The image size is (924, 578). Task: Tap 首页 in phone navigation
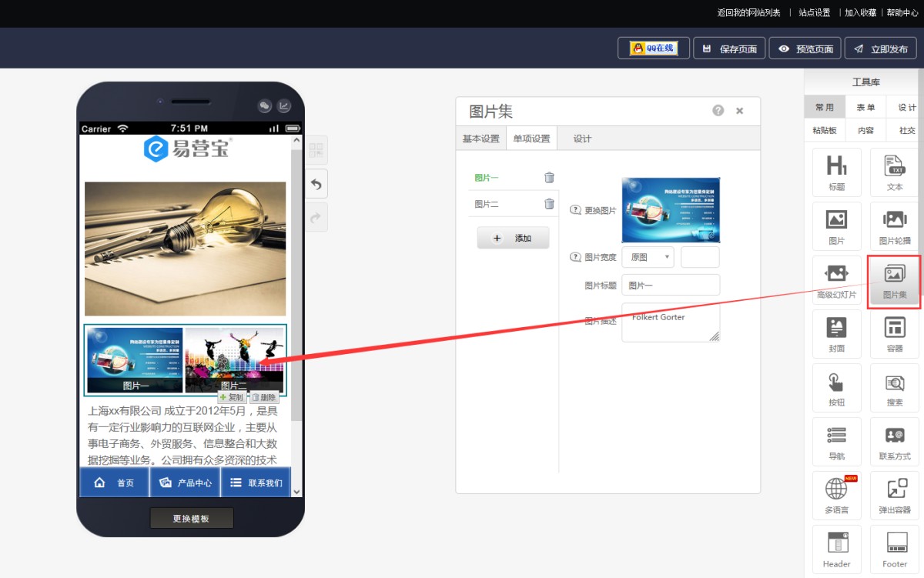114,483
